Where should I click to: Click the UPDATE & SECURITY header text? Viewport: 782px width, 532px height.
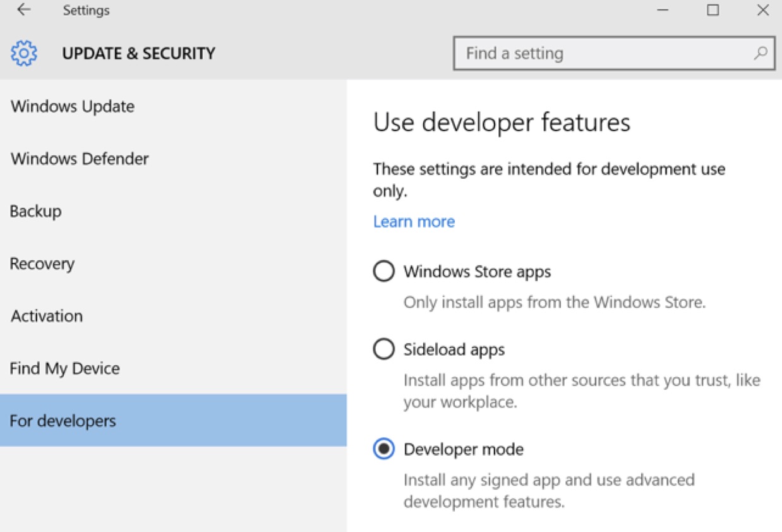click(x=138, y=54)
